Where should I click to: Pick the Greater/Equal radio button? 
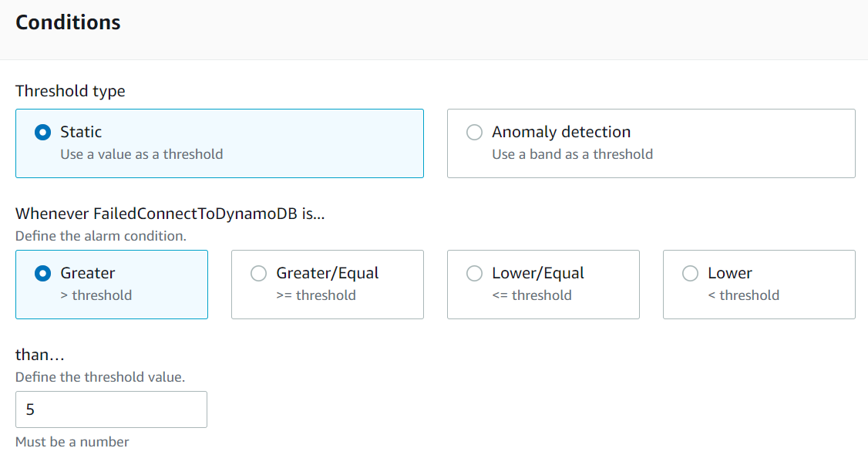tap(259, 273)
